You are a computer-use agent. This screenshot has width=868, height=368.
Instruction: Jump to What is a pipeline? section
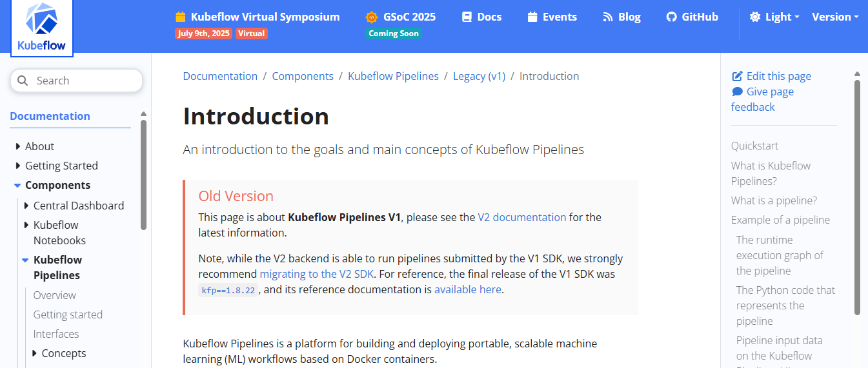(x=774, y=200)
